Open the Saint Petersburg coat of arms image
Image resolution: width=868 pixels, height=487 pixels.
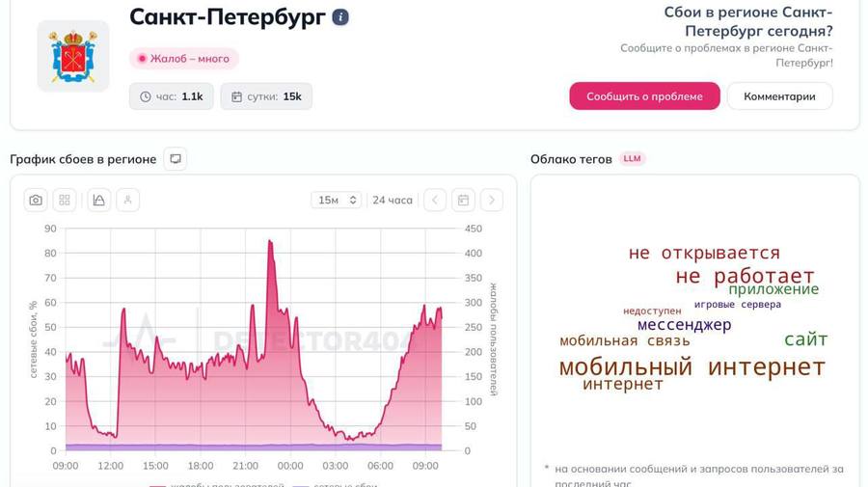[x=73, y=57]
